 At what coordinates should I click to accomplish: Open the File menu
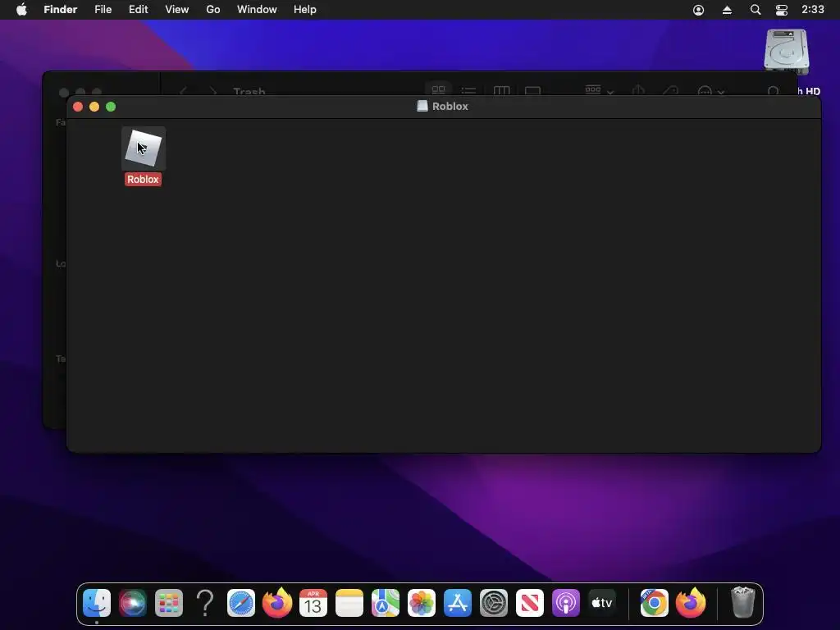[x=103, y=10]
